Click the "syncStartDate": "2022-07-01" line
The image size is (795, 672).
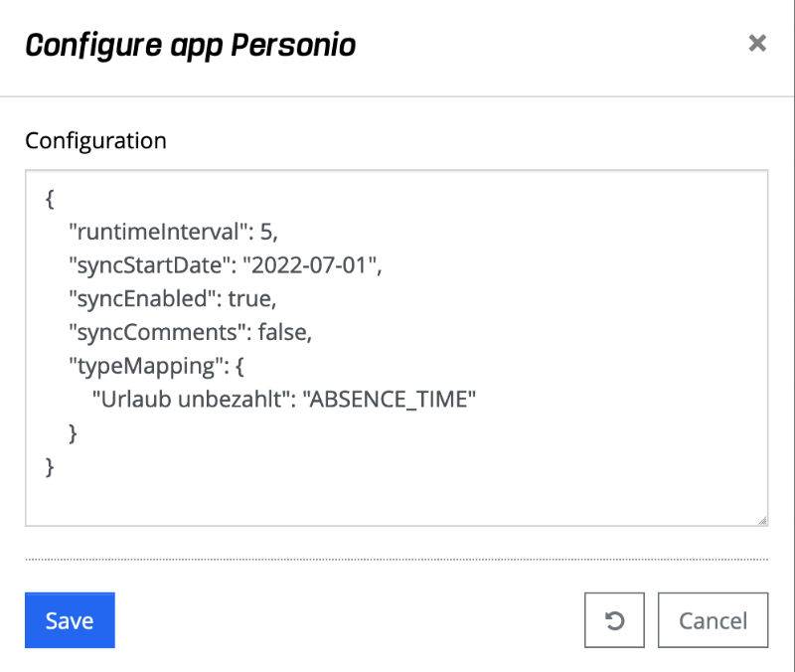(x=226, y=265)
